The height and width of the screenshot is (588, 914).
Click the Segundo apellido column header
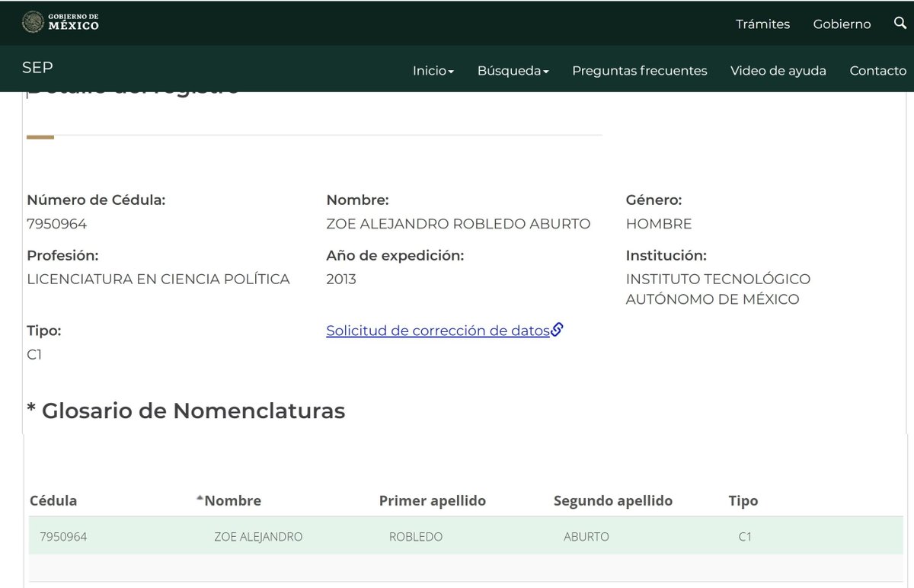612,500
